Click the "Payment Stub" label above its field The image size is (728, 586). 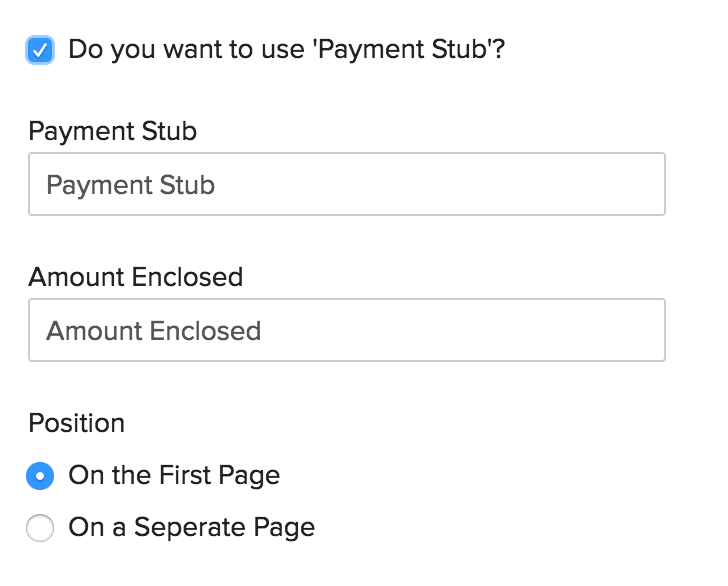[x=112, y=131]
